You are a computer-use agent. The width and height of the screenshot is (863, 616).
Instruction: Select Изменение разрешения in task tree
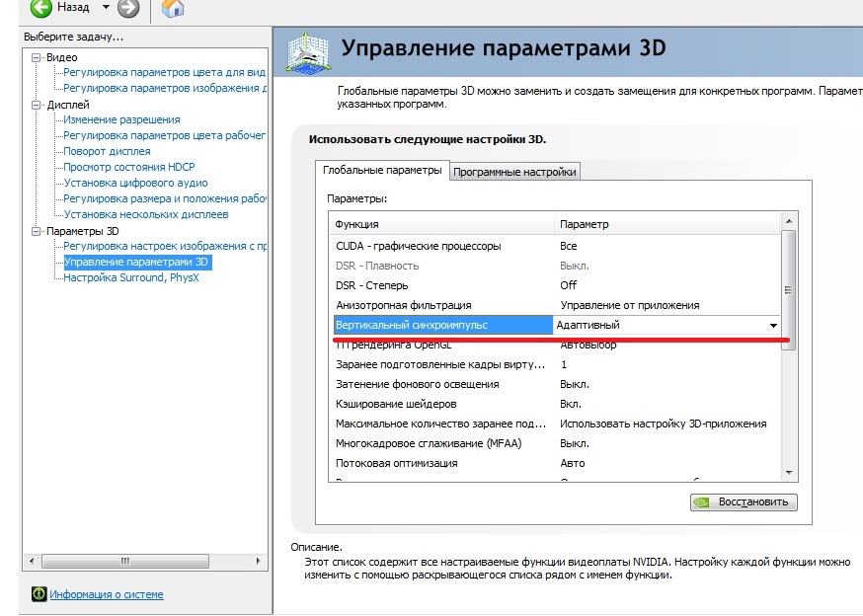coord(121,119)
